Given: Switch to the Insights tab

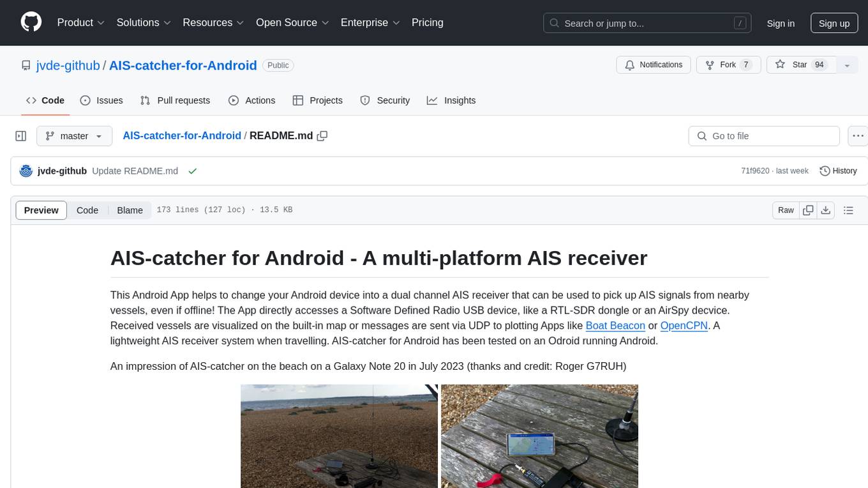Looking at the screenshot, I should point(451,100).
